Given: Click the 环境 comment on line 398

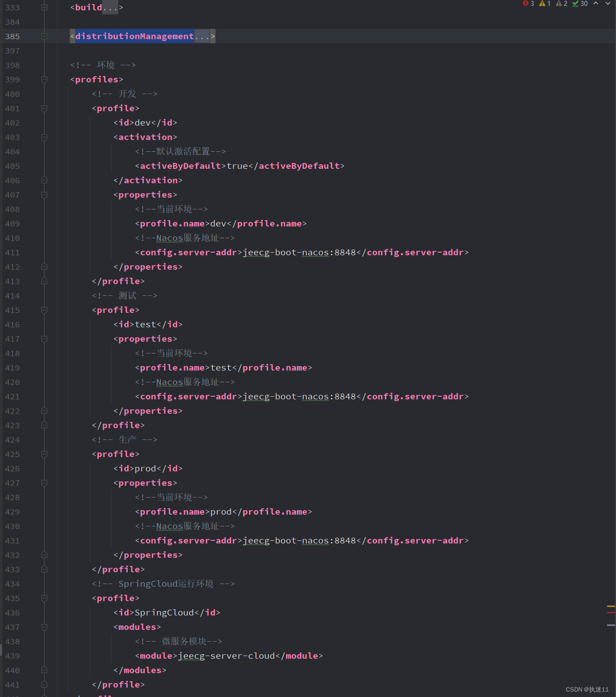Looking at the screenshot, I should pos(103,65).
